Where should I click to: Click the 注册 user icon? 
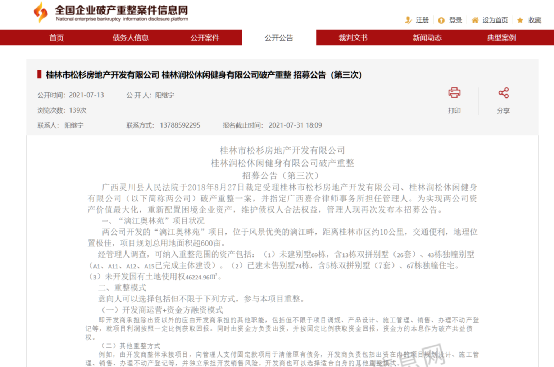click(x=408, y=20)
